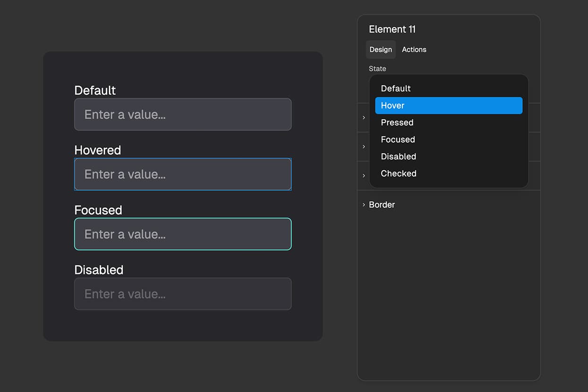Switch to the Design tab
This screenshot has height=392, width=588.
[x=381, y=50]
